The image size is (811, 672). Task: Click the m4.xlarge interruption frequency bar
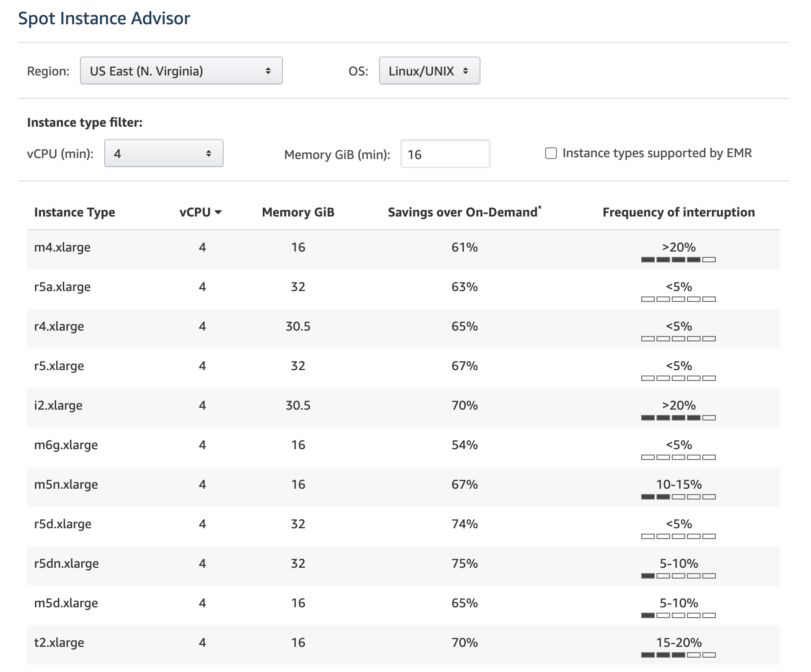point(678,260)
